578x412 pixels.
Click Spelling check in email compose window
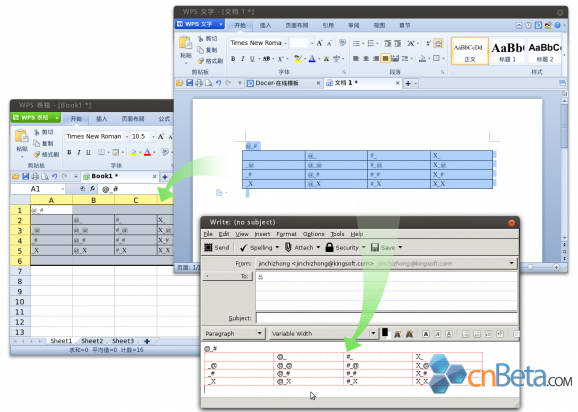coord(256,247)
